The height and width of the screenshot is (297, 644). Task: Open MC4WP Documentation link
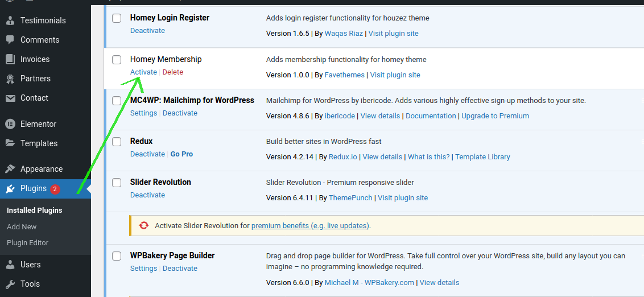[x=431, y=116]
